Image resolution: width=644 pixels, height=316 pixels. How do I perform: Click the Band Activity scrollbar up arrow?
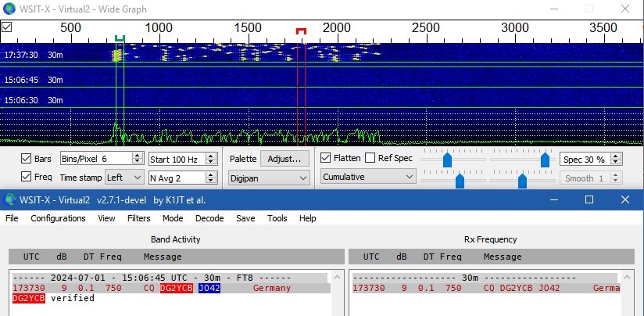[x=338, y=277]
